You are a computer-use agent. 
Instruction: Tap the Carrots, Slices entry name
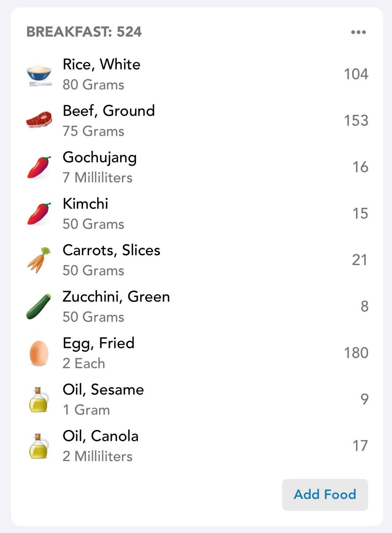coord(111,250)
